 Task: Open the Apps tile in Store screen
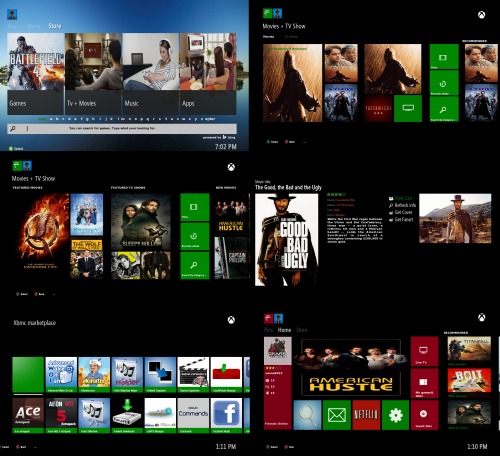click(208, 74)
